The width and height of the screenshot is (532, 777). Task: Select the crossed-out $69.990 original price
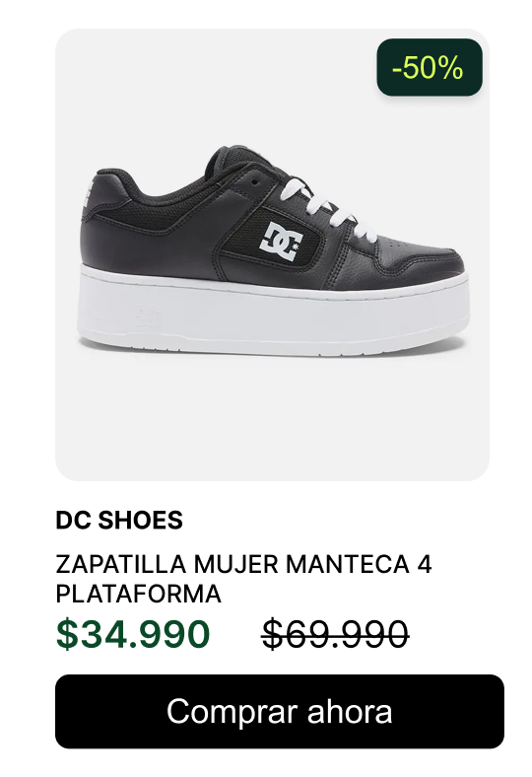pyautogui.click(x=335, y=634)
